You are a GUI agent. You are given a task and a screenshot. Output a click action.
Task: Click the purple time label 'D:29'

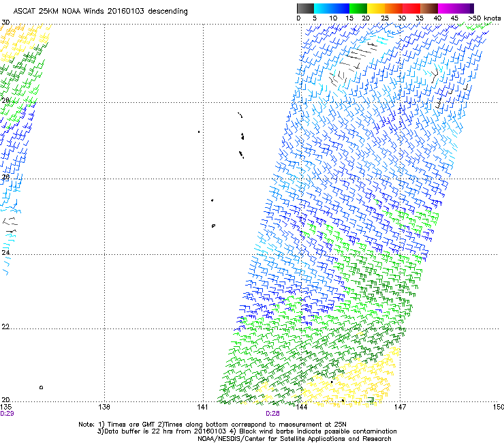pyautogui.click(x=7, y=414)
